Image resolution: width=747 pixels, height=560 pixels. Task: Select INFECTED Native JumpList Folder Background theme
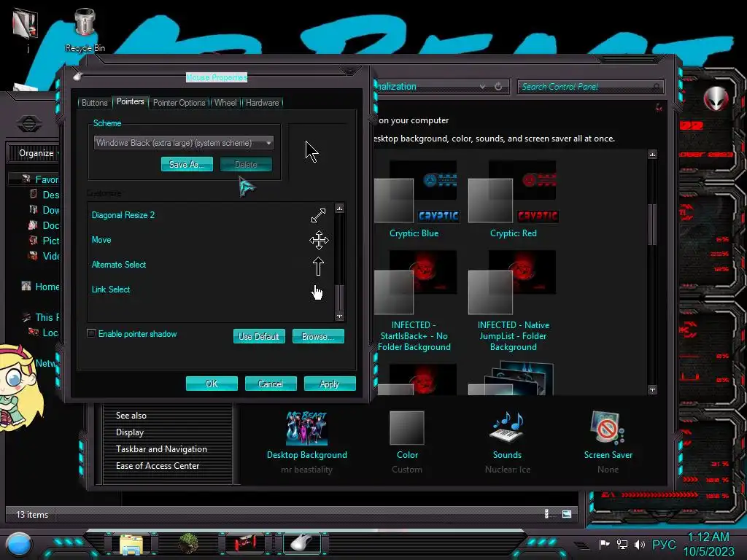(513, 301)
